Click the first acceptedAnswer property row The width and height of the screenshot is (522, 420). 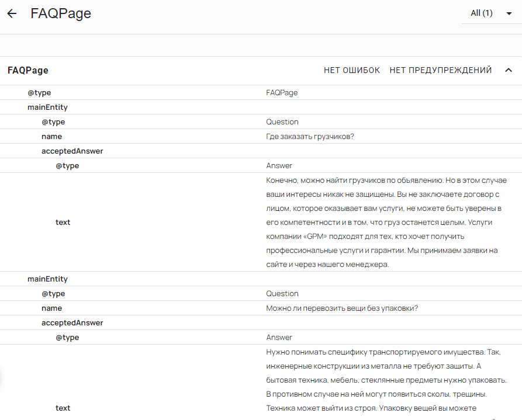72,151
